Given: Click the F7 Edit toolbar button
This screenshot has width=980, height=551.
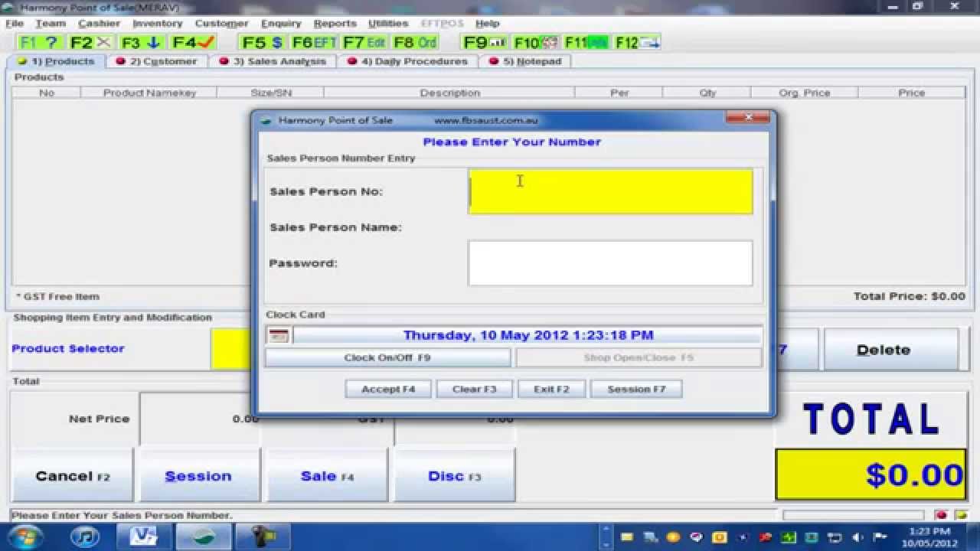Looking at the screenshot, I should 364,42.
